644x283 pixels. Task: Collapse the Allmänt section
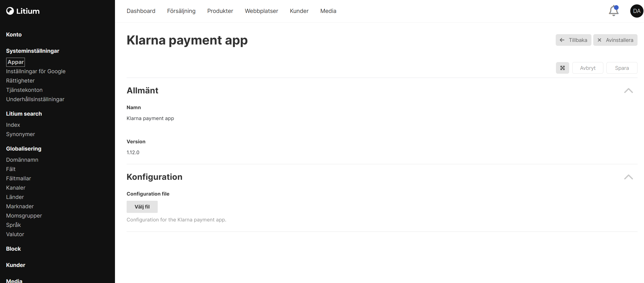pyautogui.click(x=628, y=91)
